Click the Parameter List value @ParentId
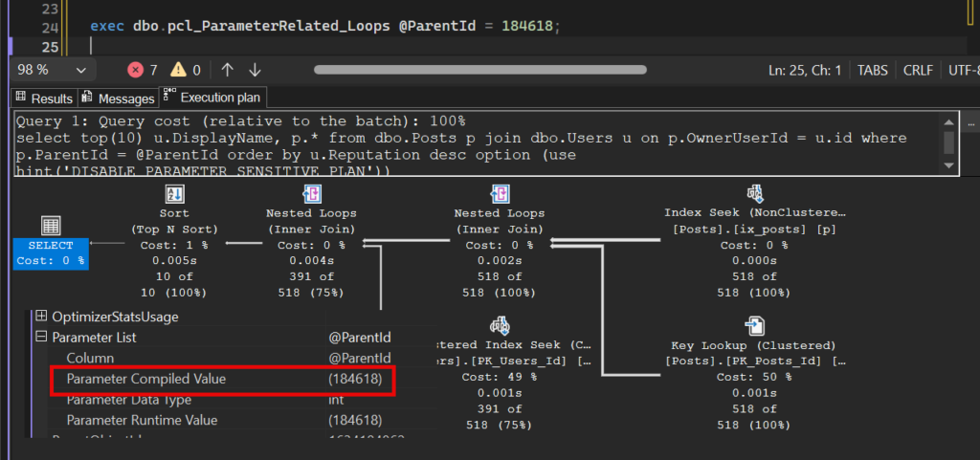This screenshot has height=460, width=980. pyautogui.click(x=360, y=337)
